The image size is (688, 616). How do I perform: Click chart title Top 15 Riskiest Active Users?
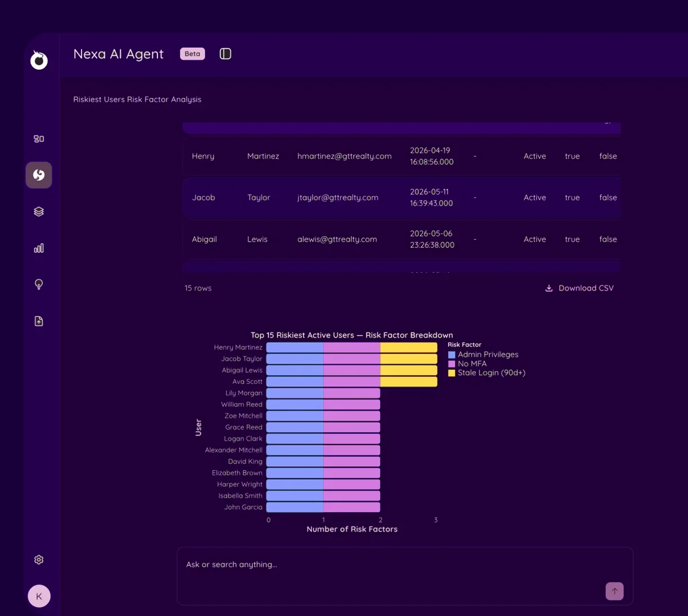[352, 335]
